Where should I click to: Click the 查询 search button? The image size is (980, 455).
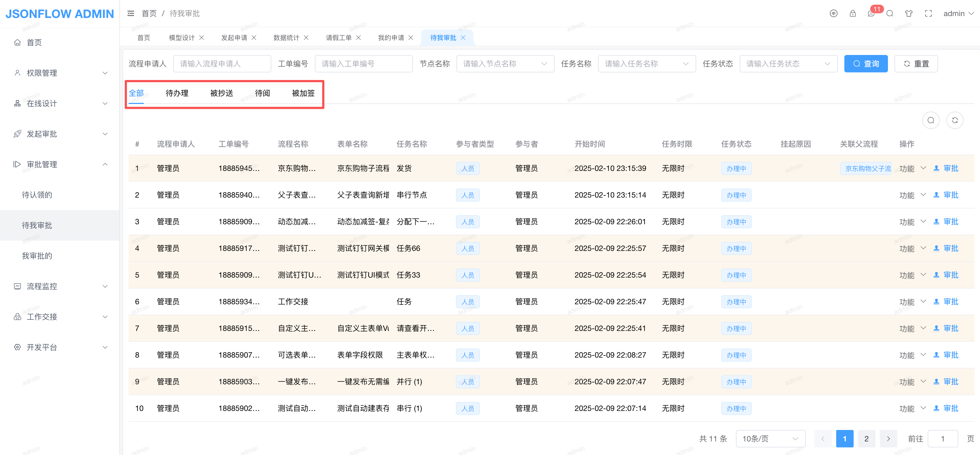pos(866,64)
